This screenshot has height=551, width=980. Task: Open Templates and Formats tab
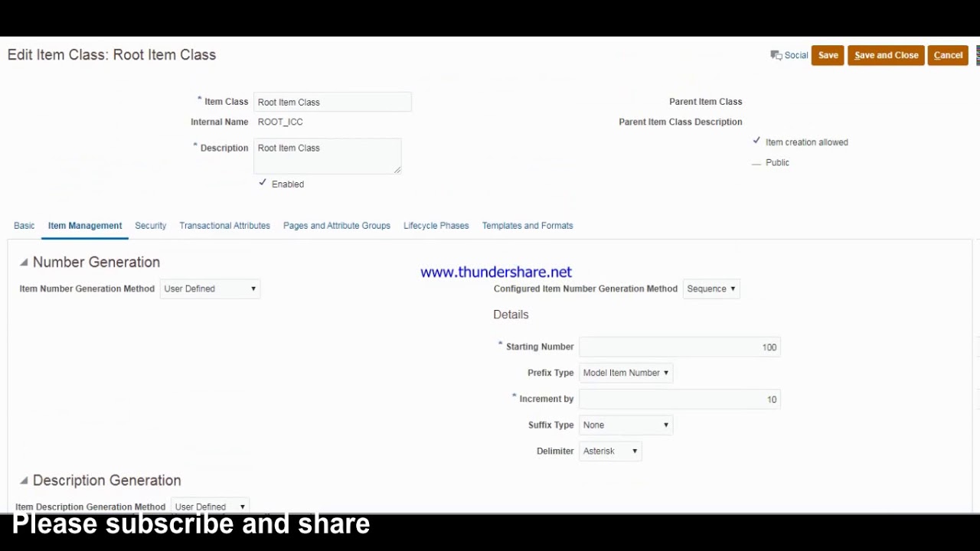[528, 226]
